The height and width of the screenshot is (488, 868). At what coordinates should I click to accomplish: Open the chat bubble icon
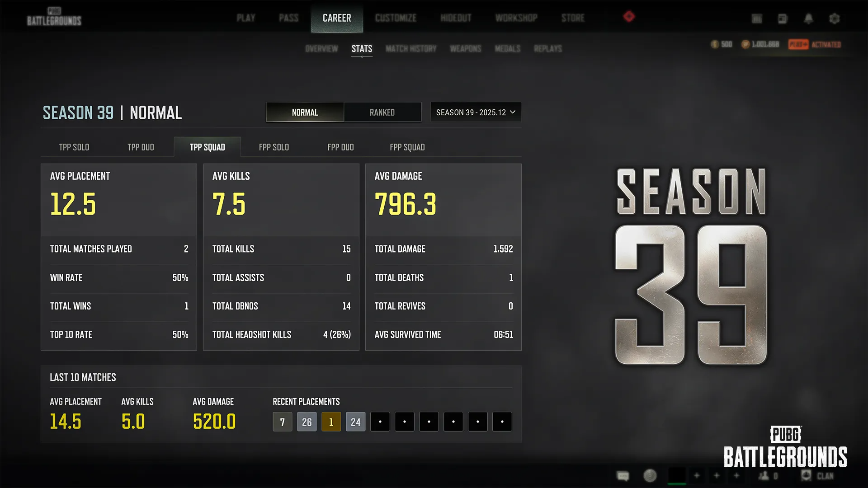click(x=623, y=476)
